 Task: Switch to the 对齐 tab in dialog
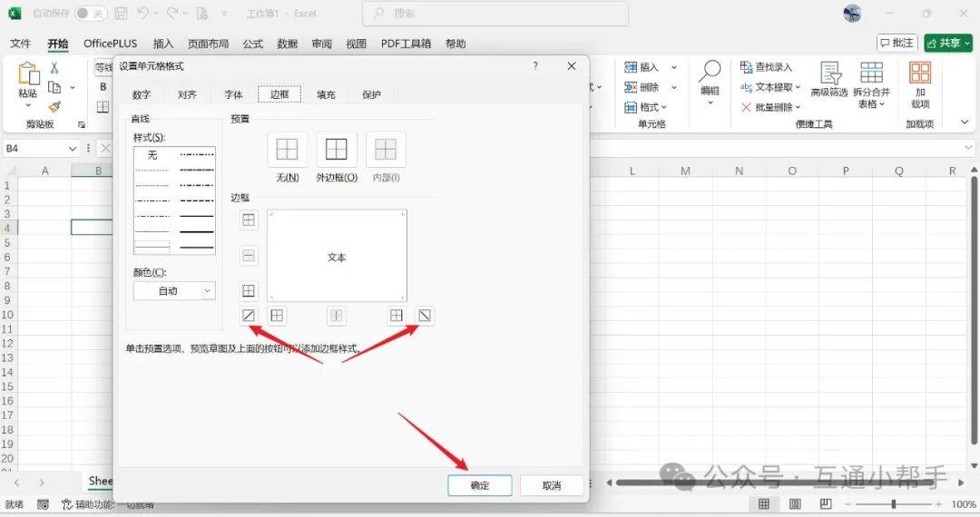click(187, 94)
